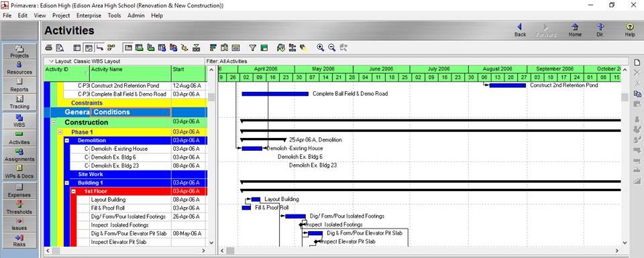Click the Progress Spotlight icon

(303, 48)
